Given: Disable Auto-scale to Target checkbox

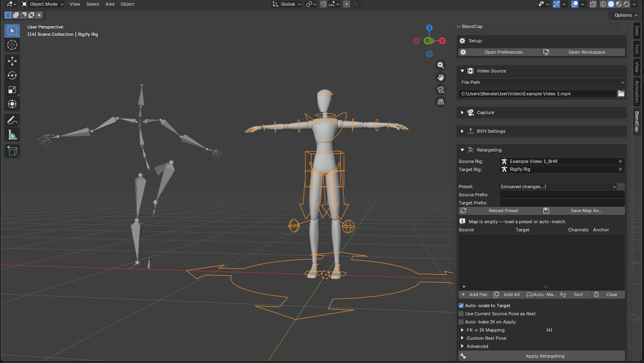Looking at the screenshot, I should tap(461, 306).
